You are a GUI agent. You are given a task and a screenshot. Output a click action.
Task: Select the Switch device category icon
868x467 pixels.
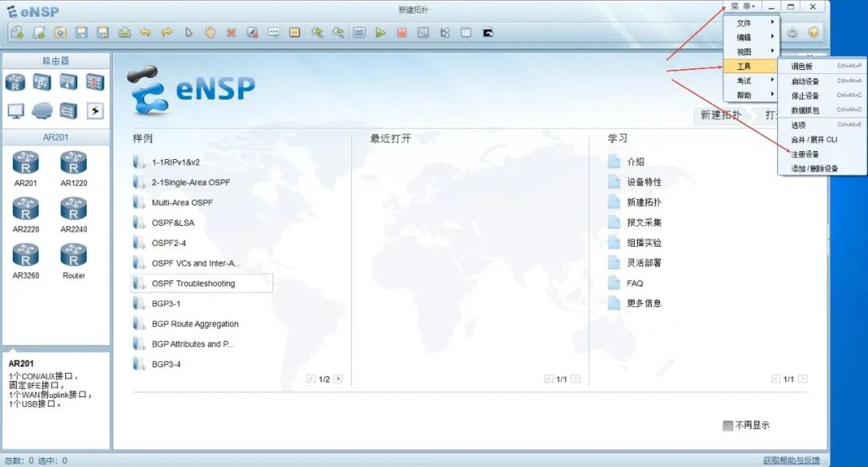[42, 82]
